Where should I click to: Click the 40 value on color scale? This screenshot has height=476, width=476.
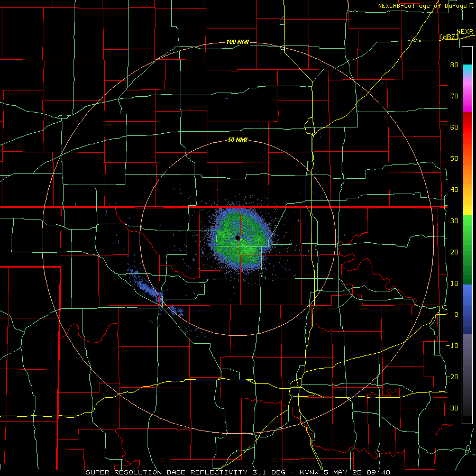[454, 190]
